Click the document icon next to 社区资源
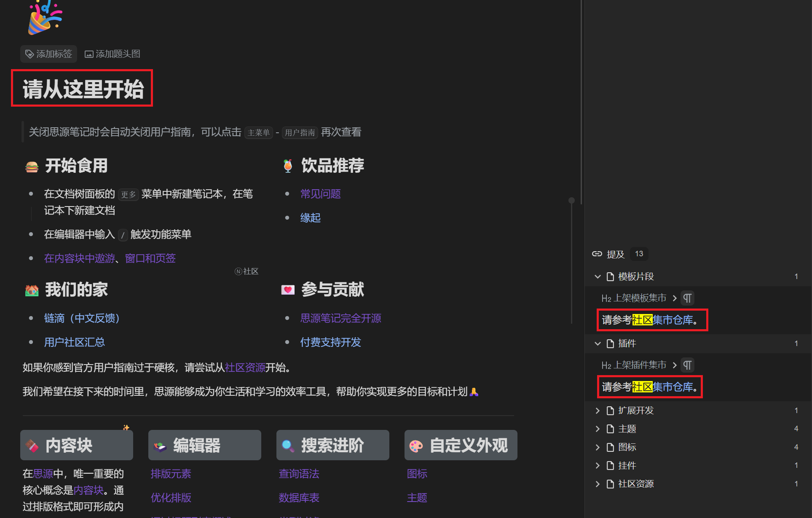Image resolution: width=812 pixels, height=518 pixels. (x=611, y=484)
